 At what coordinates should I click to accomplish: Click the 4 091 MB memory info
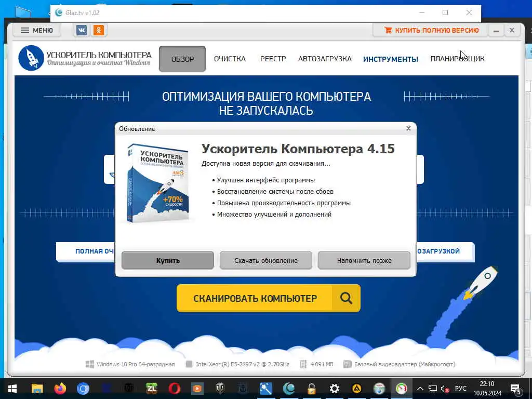tap(322, 364)
